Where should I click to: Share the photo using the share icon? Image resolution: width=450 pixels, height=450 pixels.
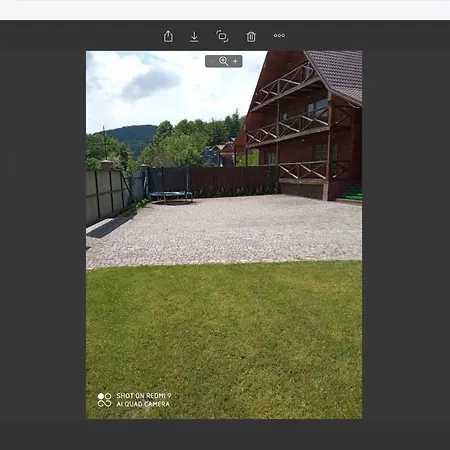coord(168,36)
